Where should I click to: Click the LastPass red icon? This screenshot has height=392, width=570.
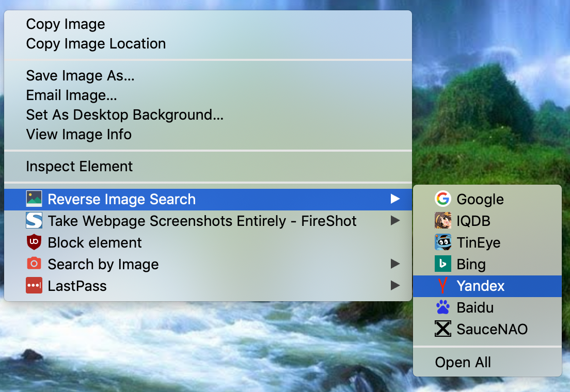(x=34, y=286)
